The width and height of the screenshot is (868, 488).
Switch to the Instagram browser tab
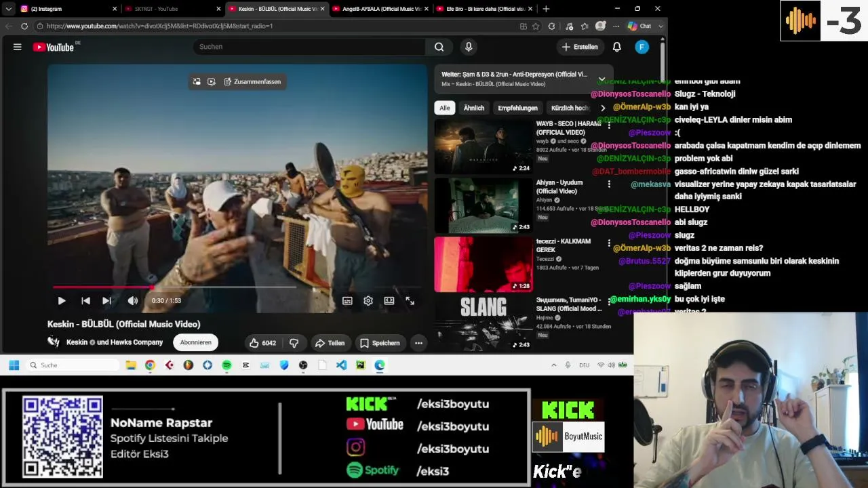(x=68, y=9)
